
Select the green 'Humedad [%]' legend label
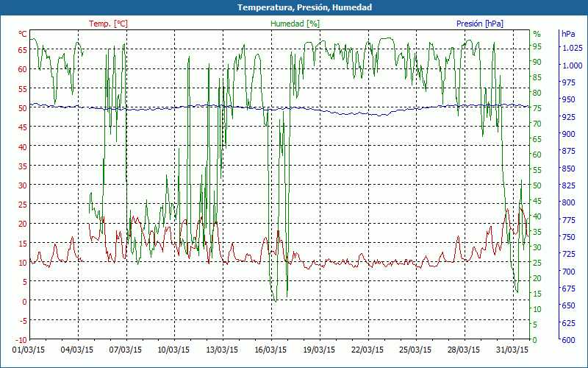point(295,24)
